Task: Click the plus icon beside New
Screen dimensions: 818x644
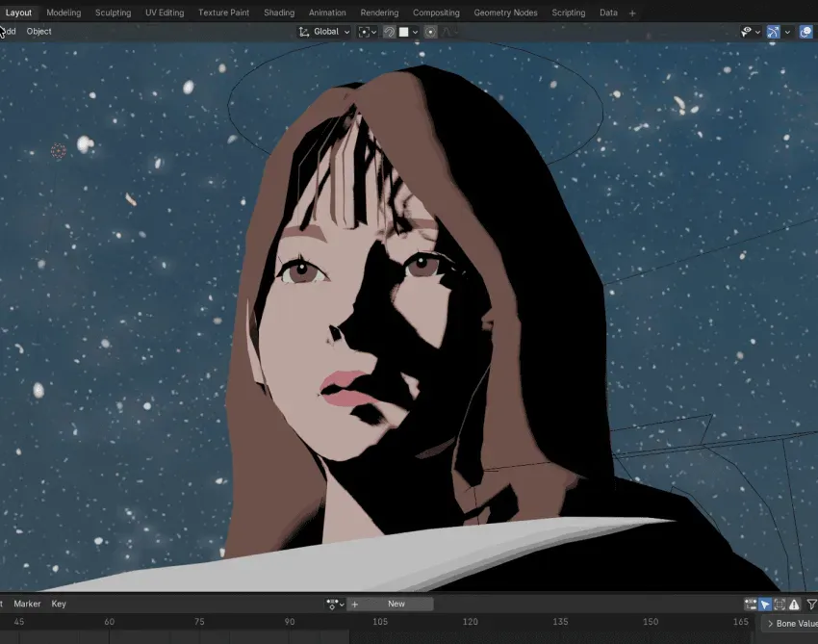Action: point(355,605)
